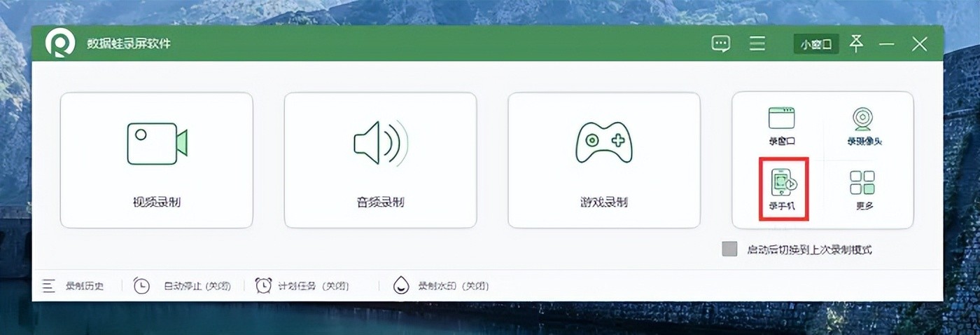This screenshot has width=980, height=335.
Task: Minimize the recorder window
Action: [x=887, y=44]
